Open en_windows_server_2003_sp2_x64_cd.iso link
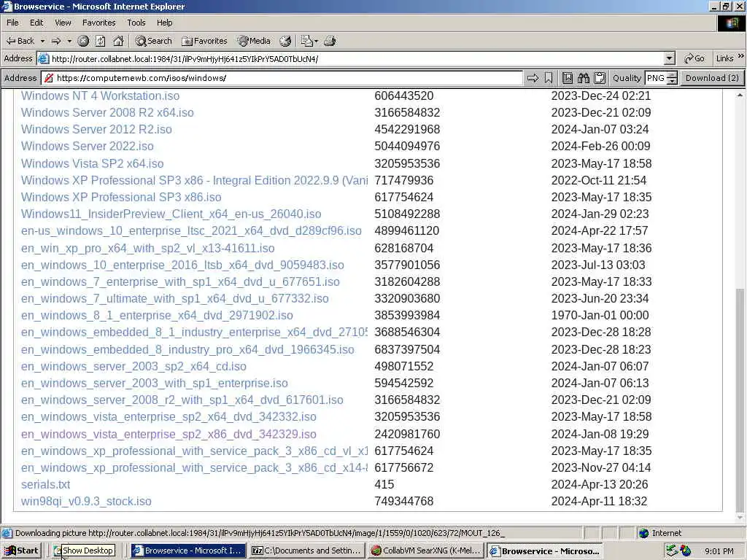747x560 pixels. pyautogui.click(x=133, y=366)
